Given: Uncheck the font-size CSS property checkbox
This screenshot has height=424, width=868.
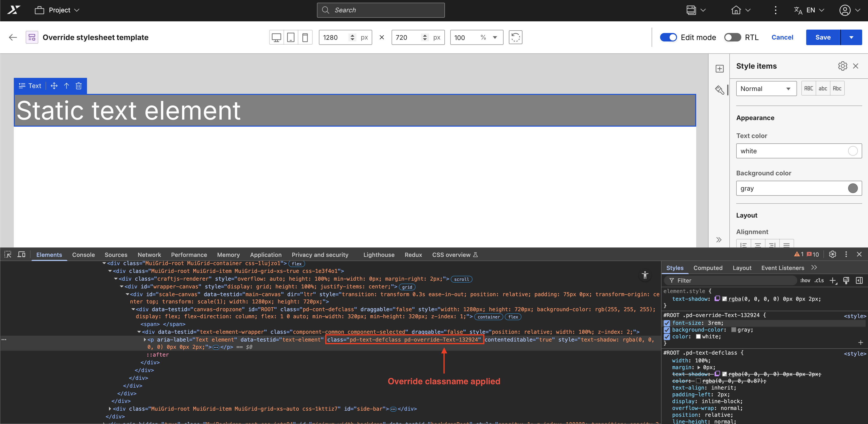Looking at the screenshot, I should tap(666, 323).
